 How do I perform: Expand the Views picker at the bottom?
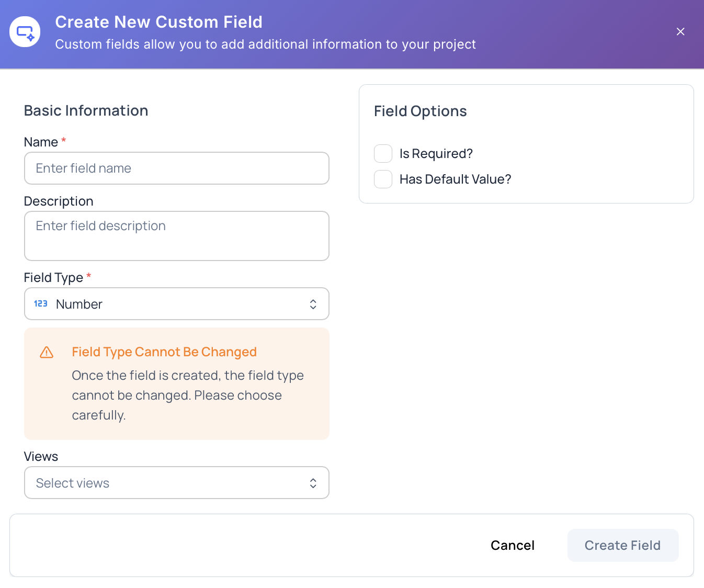point(177,482)
